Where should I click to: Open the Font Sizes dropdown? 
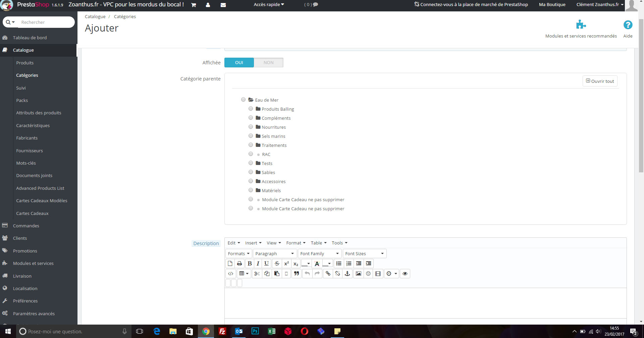click(x=365, y=253)
